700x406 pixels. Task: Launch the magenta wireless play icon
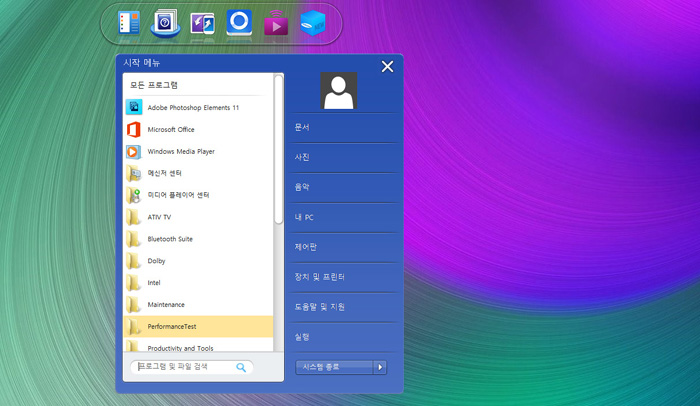(276, 23)
